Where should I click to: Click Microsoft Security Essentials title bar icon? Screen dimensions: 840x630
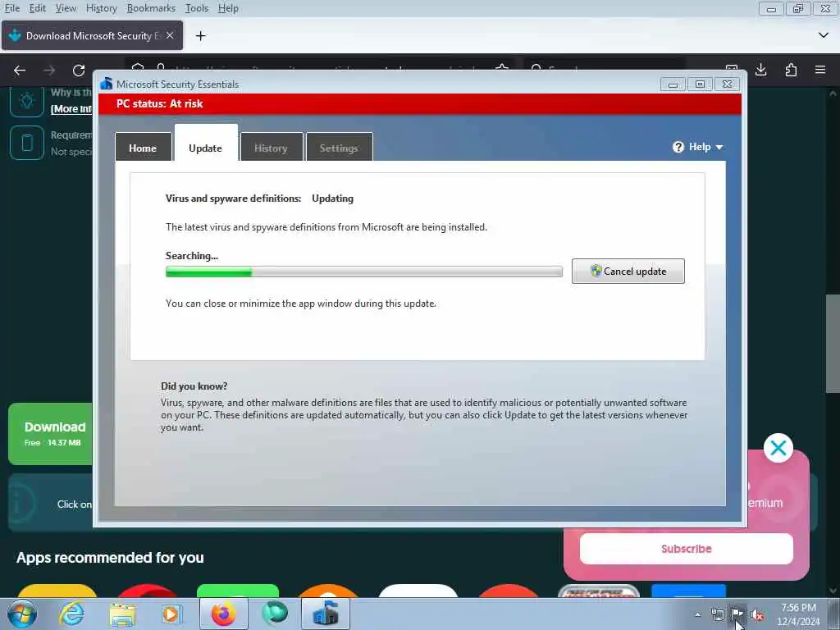tap(106, 84)
